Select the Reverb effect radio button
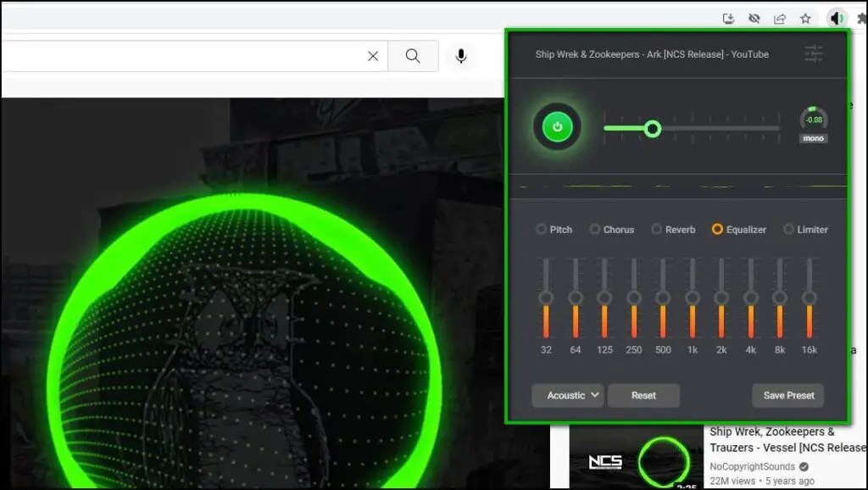 point(657,229)
